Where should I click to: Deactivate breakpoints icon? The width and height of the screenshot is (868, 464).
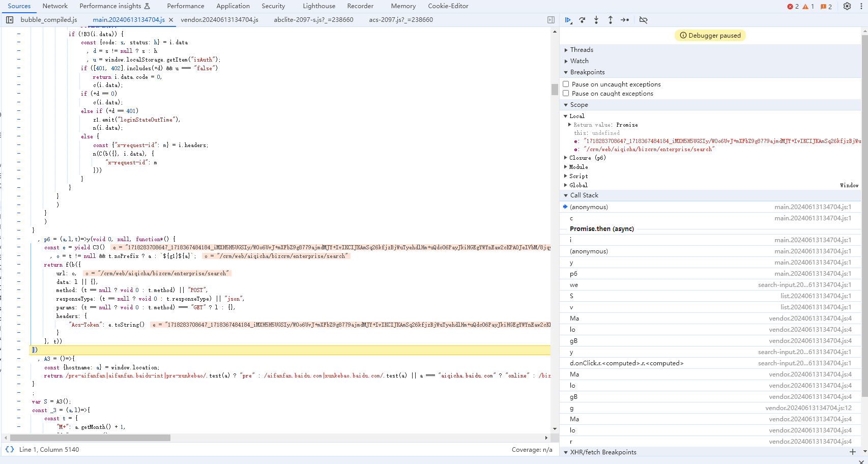click(644, 20)
